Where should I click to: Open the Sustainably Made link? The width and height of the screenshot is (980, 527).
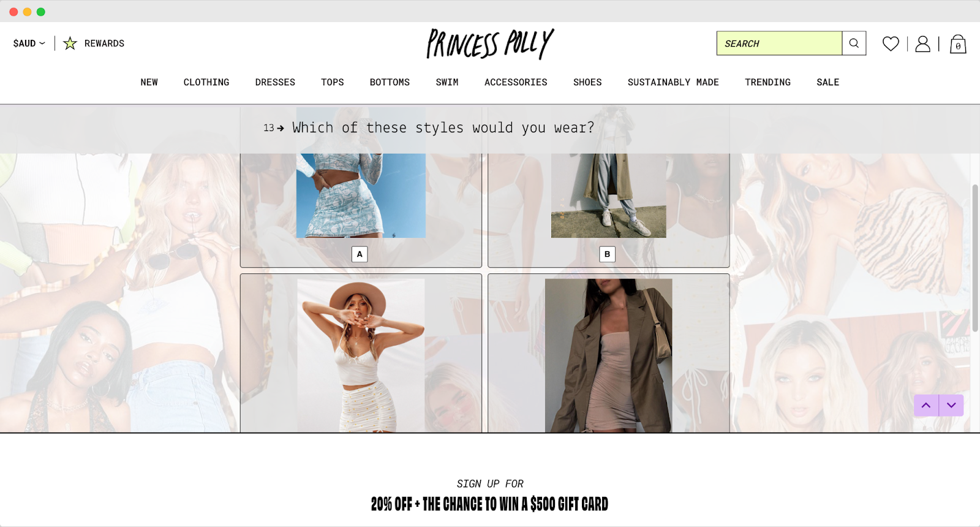click(x=673, y=82)
